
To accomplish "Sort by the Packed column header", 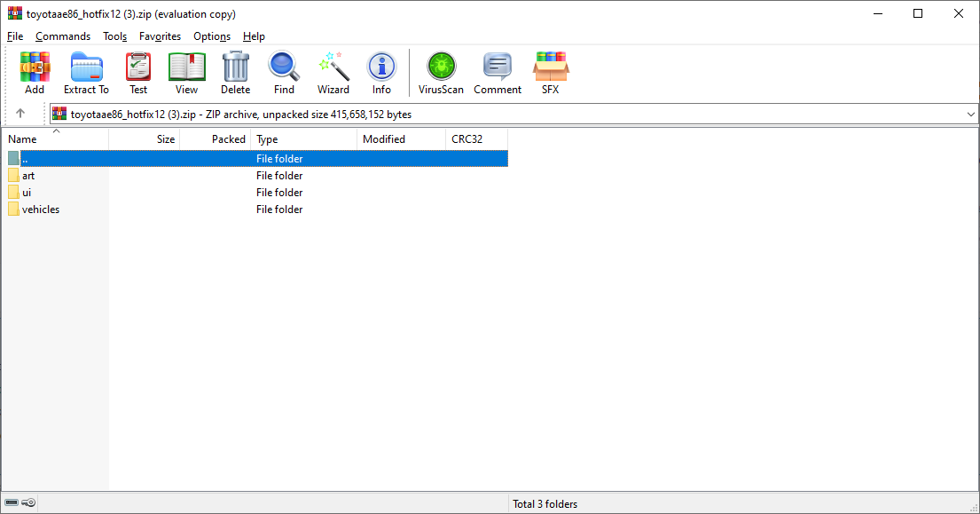I will (215, 138).
